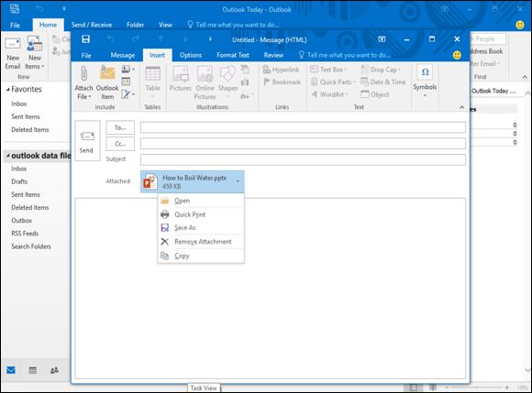Click the Save floppy icon in message window

(86, 39)
